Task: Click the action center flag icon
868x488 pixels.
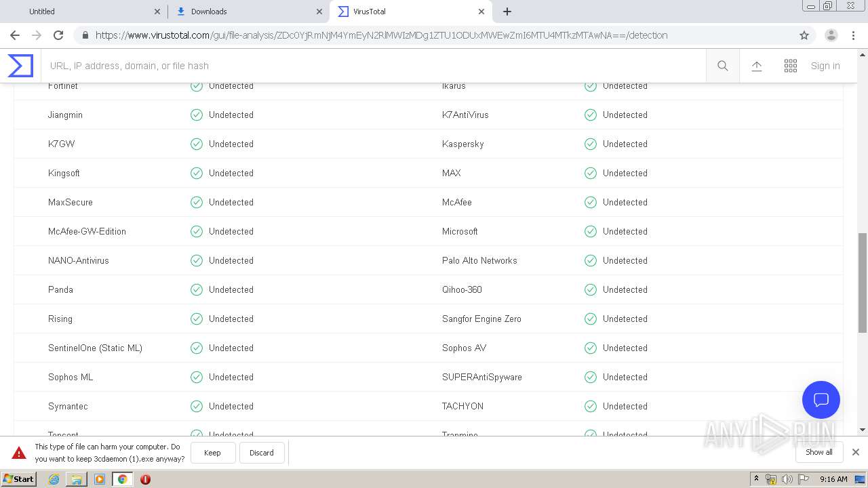Action: pos(804,479)
